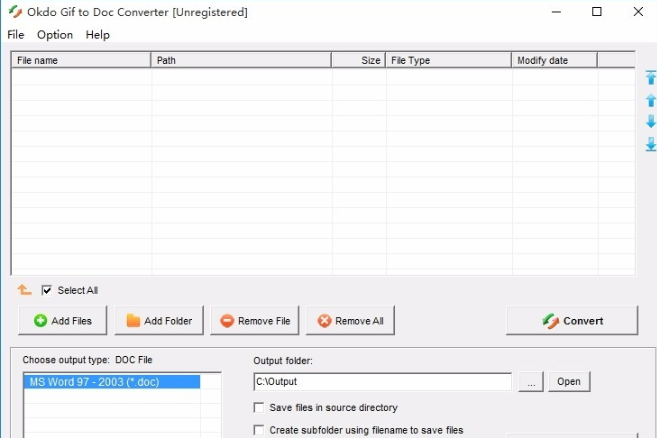Viewport: 657px width, 438px height.
Task: Click the Remove All button
Action: [350, 321]
